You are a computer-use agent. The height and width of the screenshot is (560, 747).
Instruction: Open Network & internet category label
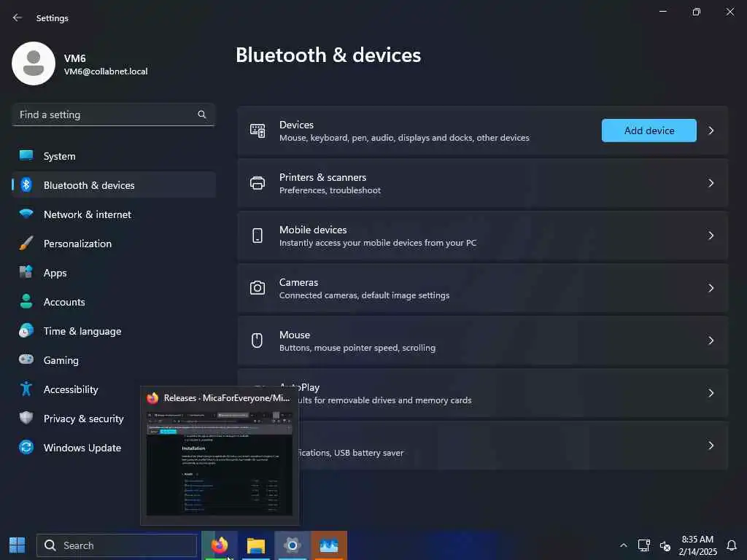(88, 214)
